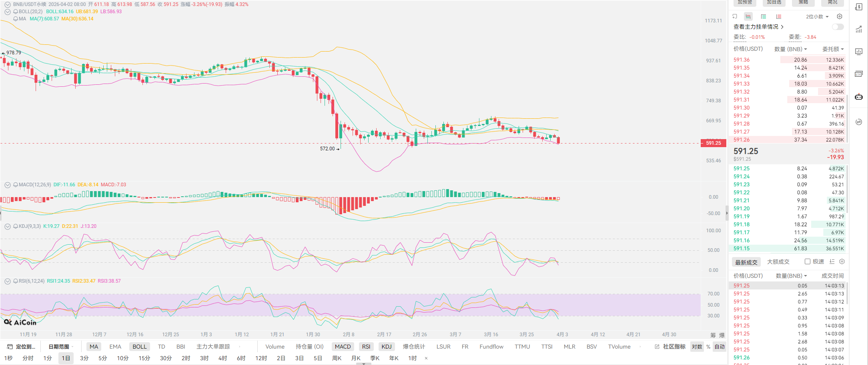Select combined buy/sell order book view
The height and width of the screenshot is (365, 868).
(x=748, y=16)
